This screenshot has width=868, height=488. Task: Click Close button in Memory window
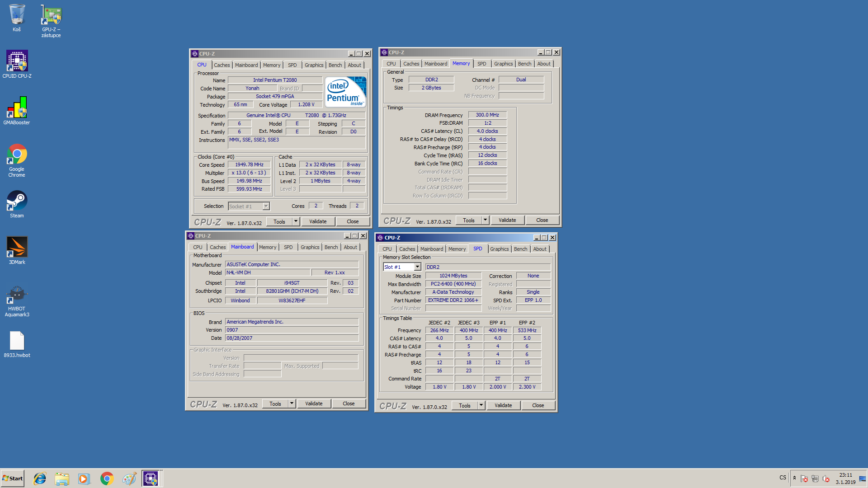pyautogui.click(x=542, y=220)
